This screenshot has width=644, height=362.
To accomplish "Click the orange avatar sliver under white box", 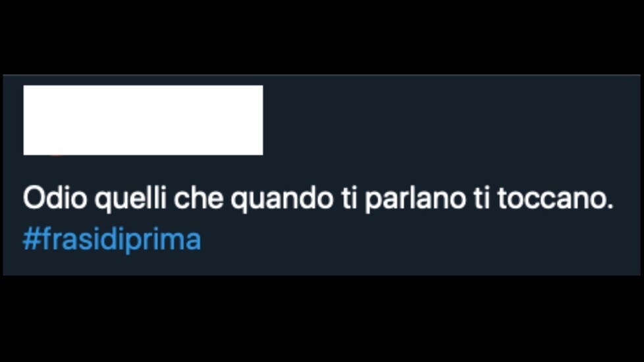I will pyautogui.click(x=57, y=156).
